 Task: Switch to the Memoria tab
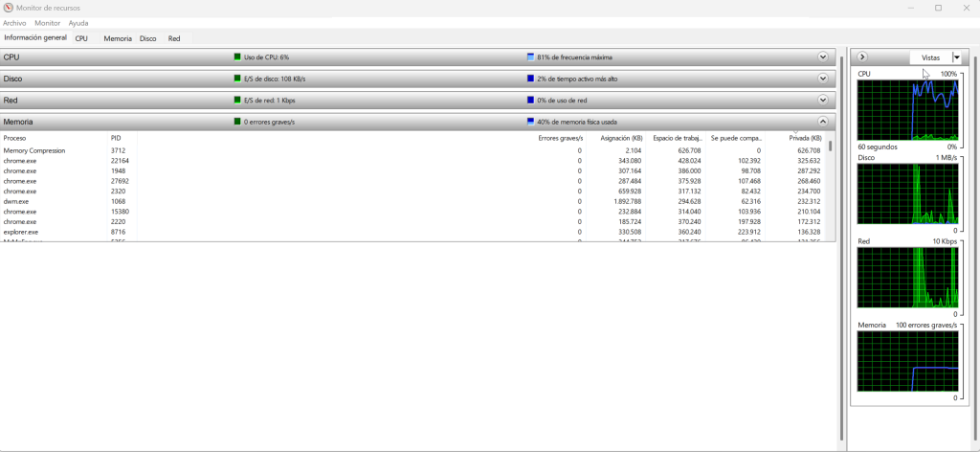coord(118,38)
